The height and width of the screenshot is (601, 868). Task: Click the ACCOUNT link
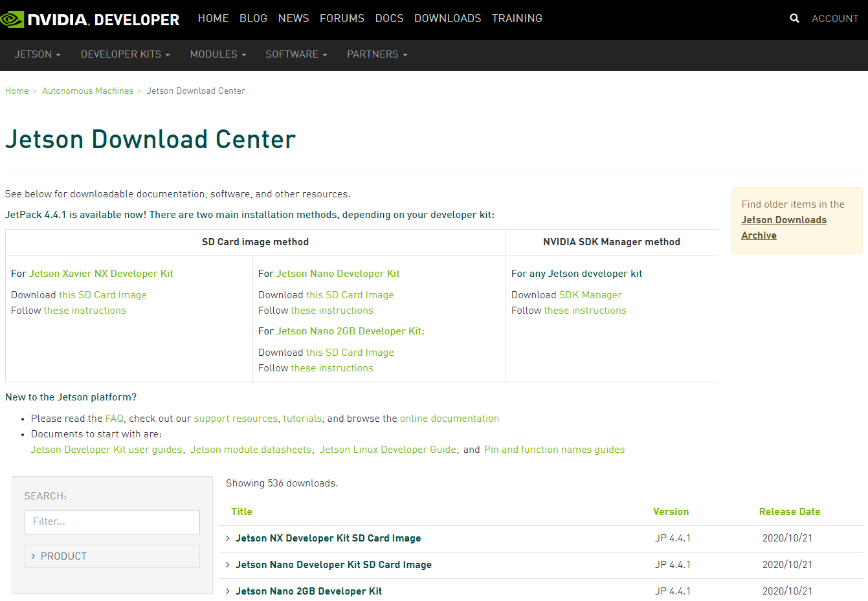coord(835,19)
